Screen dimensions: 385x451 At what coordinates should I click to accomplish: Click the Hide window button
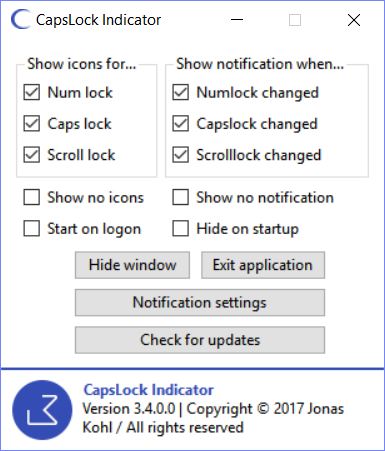[132, 265]
